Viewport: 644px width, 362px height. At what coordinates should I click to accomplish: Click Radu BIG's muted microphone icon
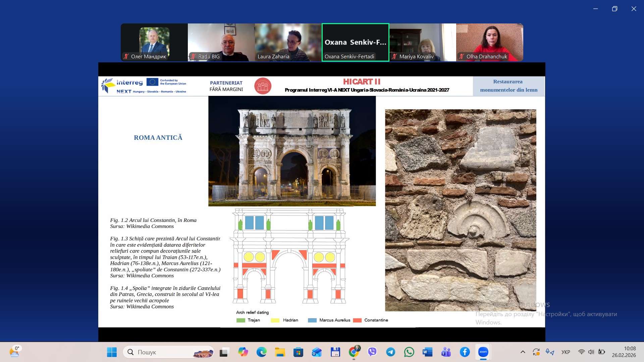193,57
